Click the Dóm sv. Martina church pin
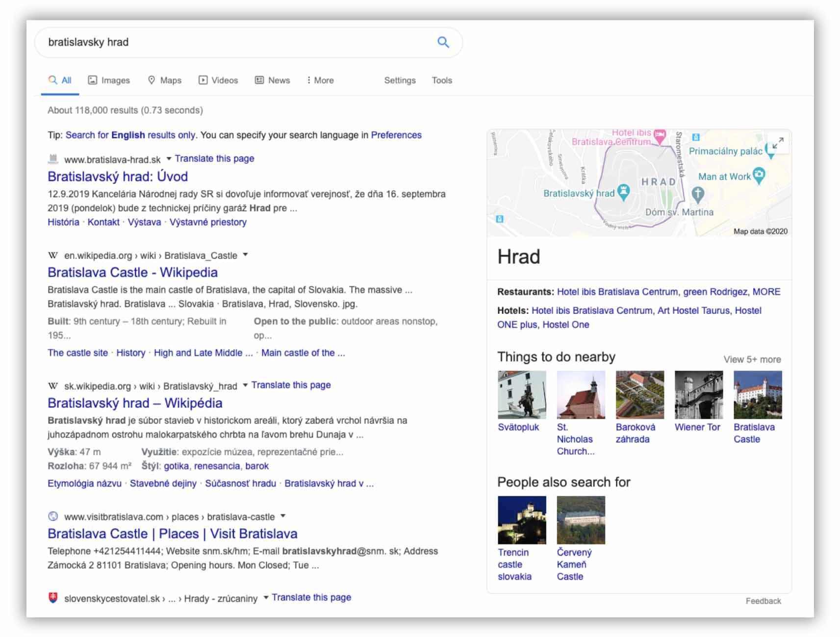 698,194
